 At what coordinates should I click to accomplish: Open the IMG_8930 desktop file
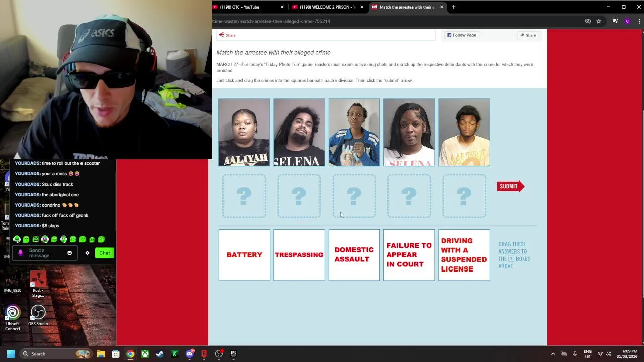(13, 285)
